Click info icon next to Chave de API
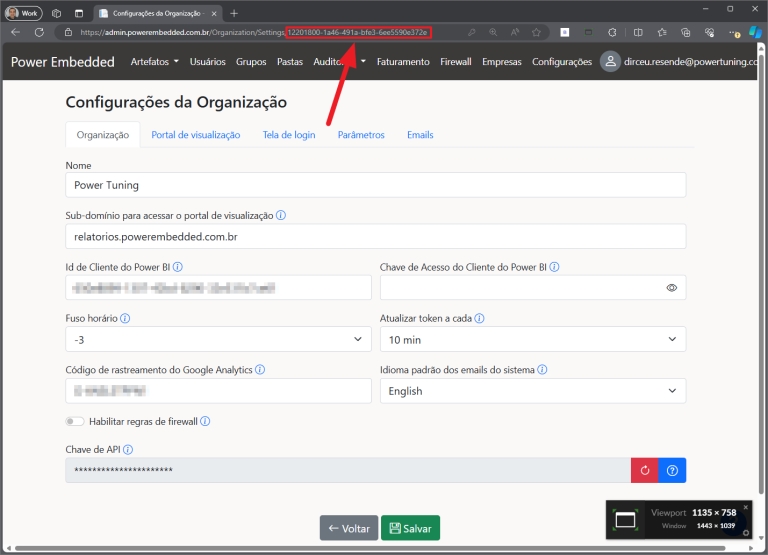 click(128, 450)
